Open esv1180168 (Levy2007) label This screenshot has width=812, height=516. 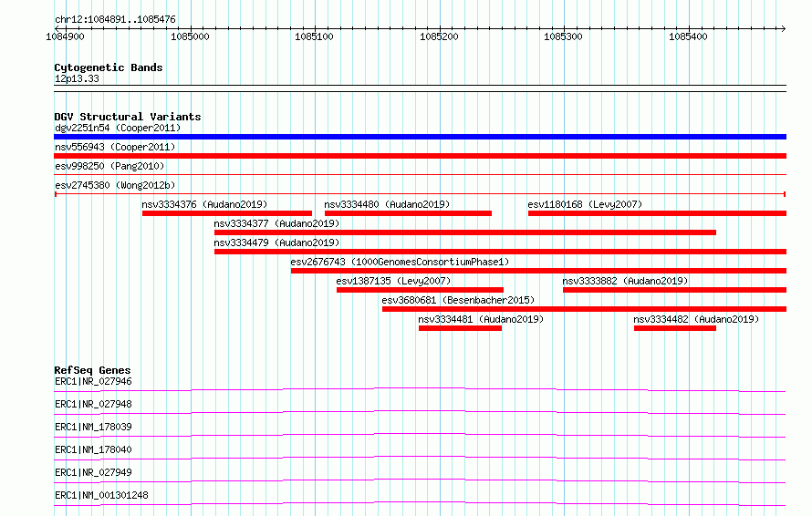[x=585, y=204]
